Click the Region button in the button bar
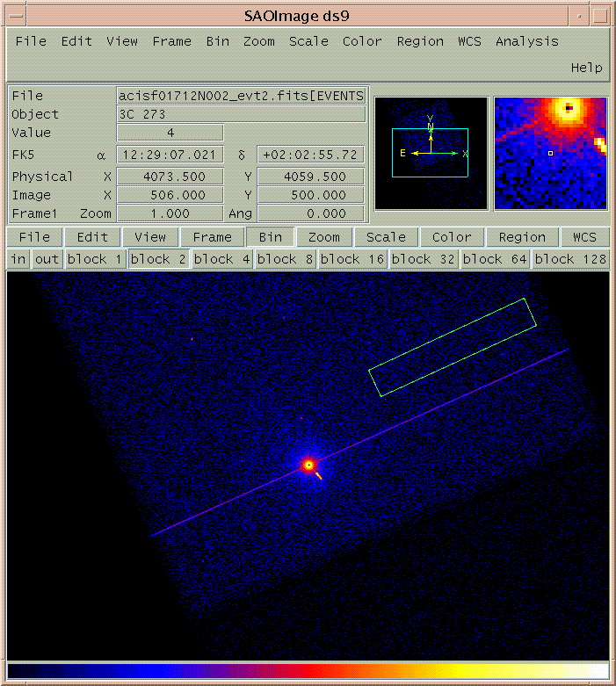616x686 pixels. pyautogui.click(x=522, y=237)
